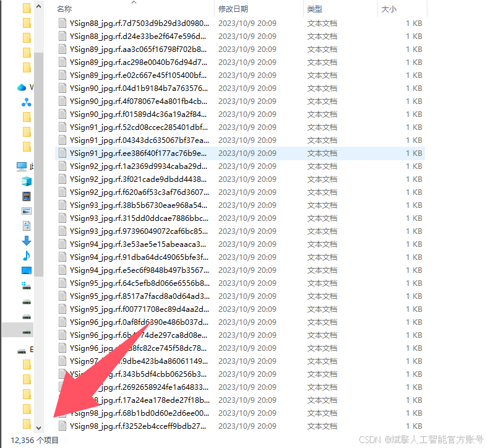Select file YSign92_jpg.rf.f620a6f53c3af76d3607
This screenshot has height=448, width=488.
coord(139,192)
